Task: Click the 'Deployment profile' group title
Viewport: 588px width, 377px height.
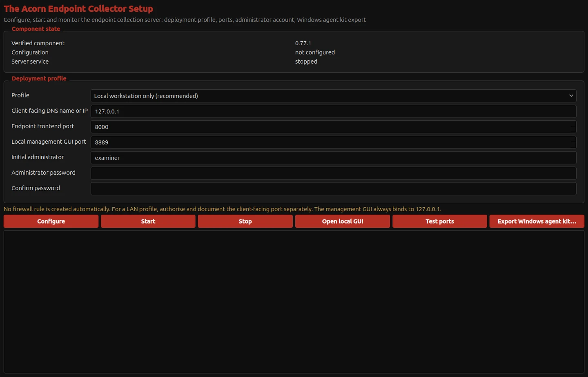Action: click(x=39, y=78)
